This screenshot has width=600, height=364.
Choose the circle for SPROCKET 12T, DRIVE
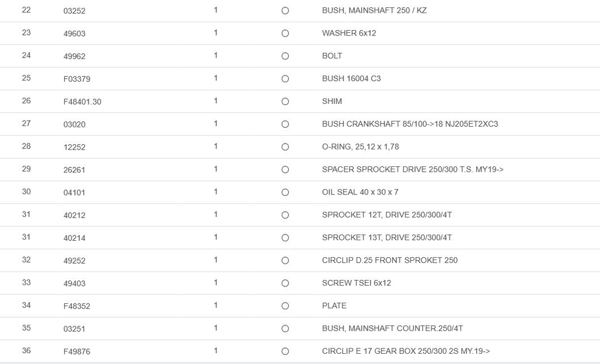click(x=285, y=215)
